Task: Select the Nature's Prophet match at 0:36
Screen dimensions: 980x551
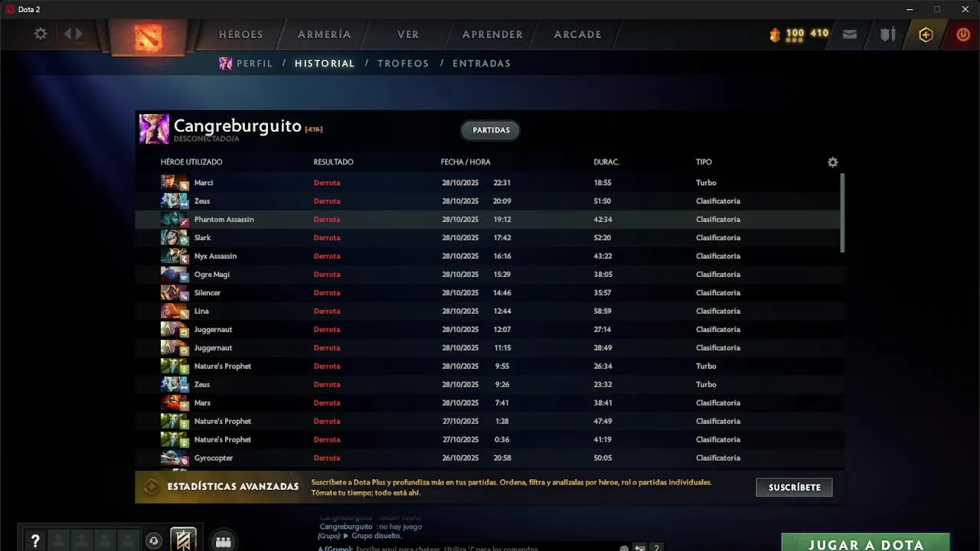Action: tap(489, 440)
